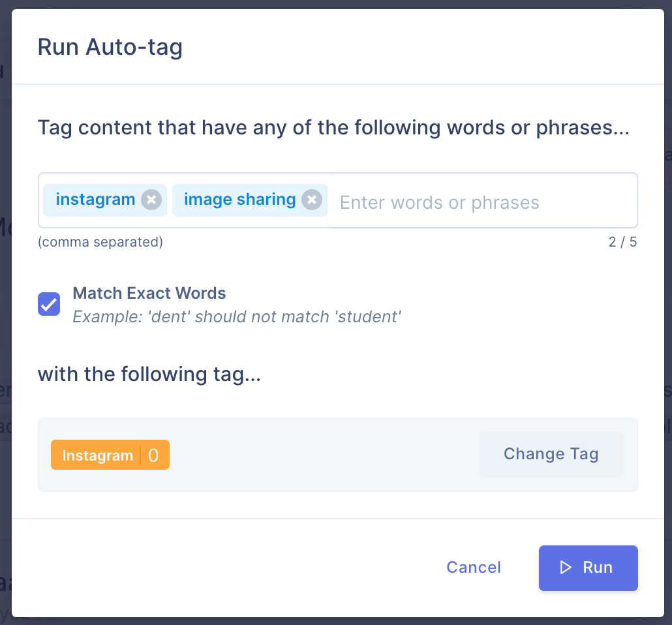This screenshot has width=672, height=625.
Task: Run the auto-tag rule
Action: coord(588,568)
